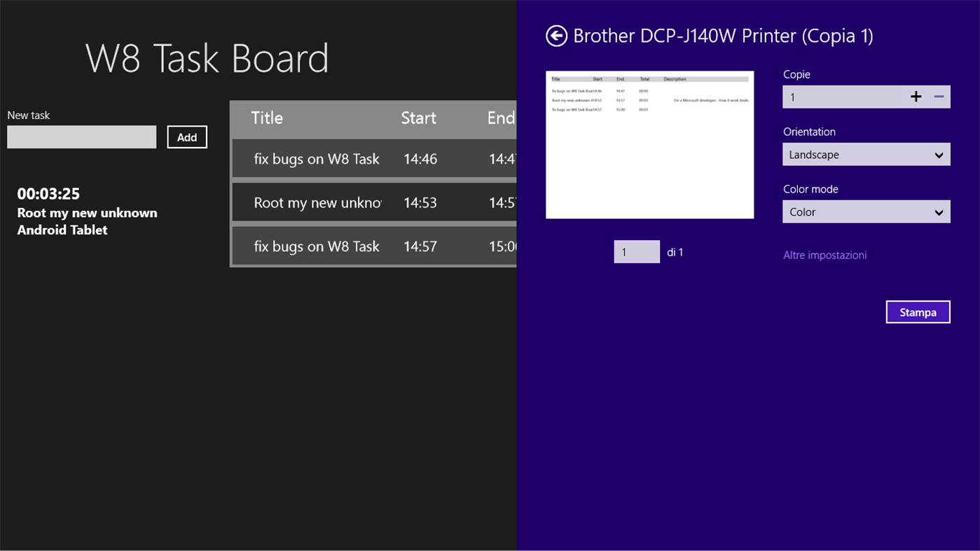Click the print preview page thumbnail

[649, 144]
